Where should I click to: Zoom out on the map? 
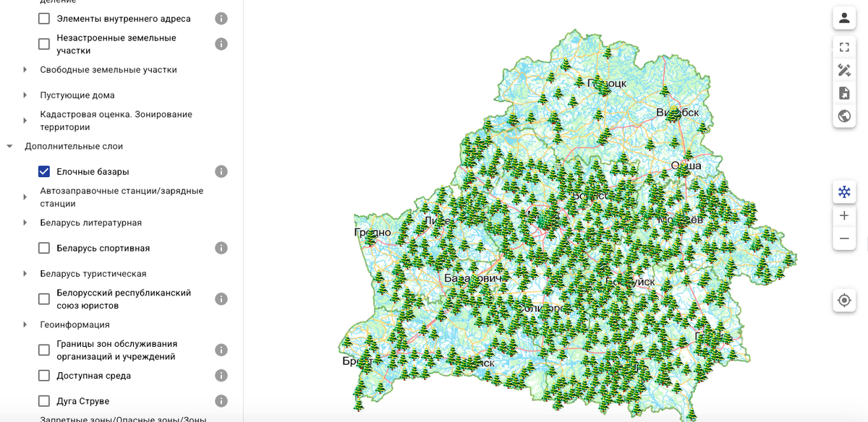click(844, 238)
